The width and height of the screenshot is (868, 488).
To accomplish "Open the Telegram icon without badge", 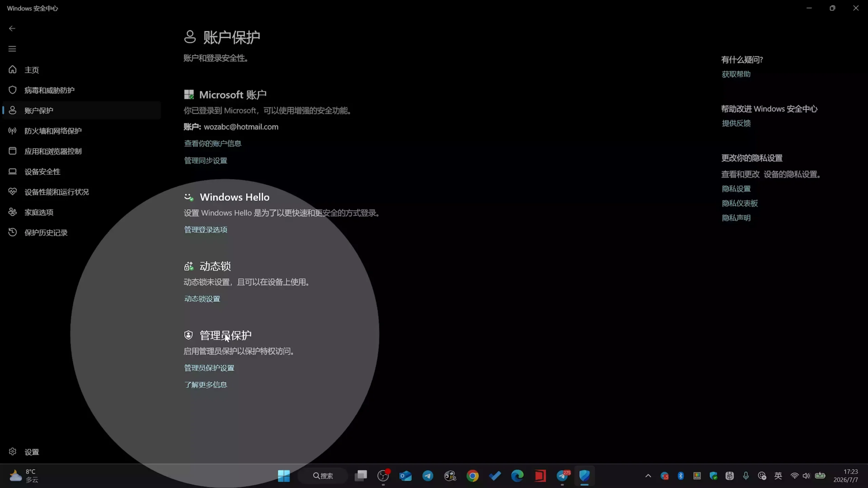I will click(x=428, y=476).
